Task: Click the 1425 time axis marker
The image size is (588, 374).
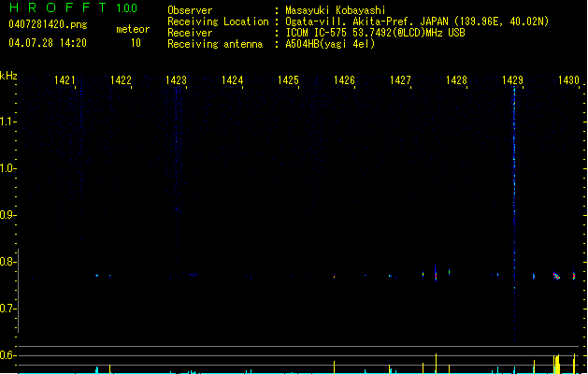Action: pyautogui.click(x=288, y=80)
